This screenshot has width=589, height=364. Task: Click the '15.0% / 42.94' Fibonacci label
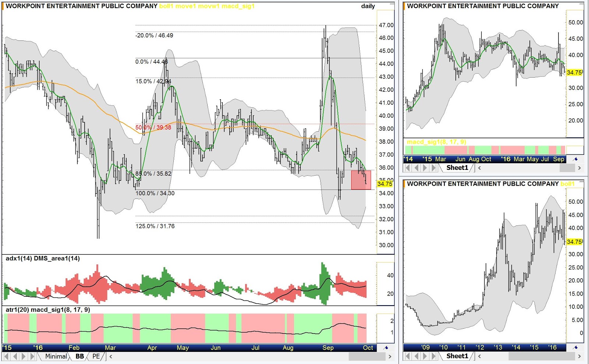click(x=153, y=82)
